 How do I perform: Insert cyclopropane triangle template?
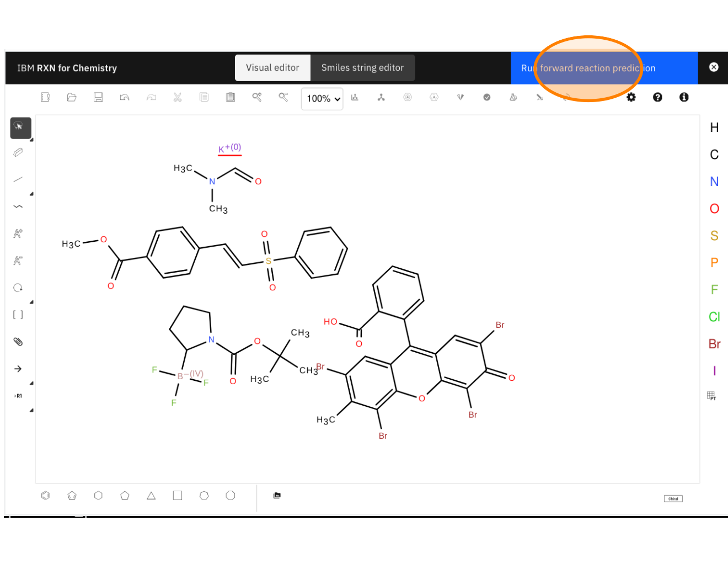pyautogui.click(x=151, y=496)
